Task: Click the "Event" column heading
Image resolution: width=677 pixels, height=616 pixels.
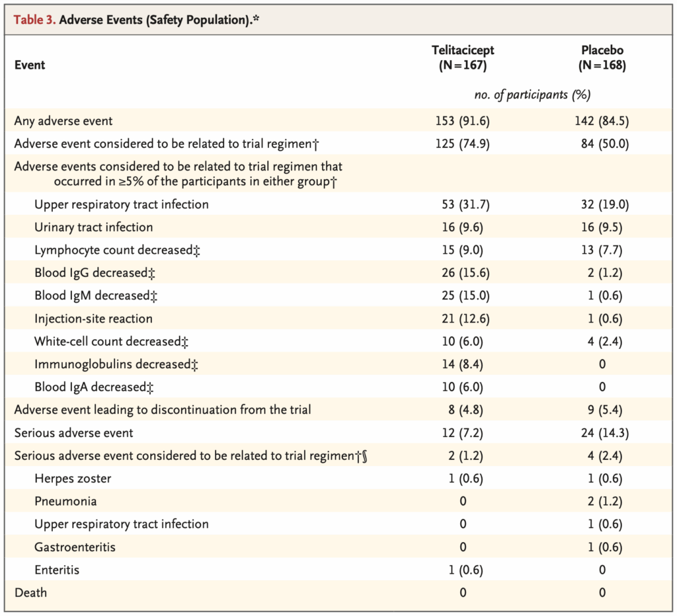Action: click(x=30, y=65)
